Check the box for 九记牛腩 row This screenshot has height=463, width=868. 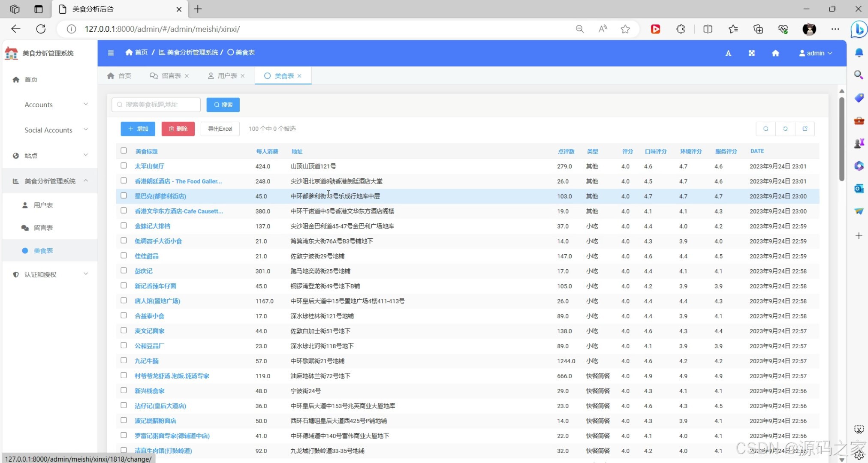coord(124,360)
